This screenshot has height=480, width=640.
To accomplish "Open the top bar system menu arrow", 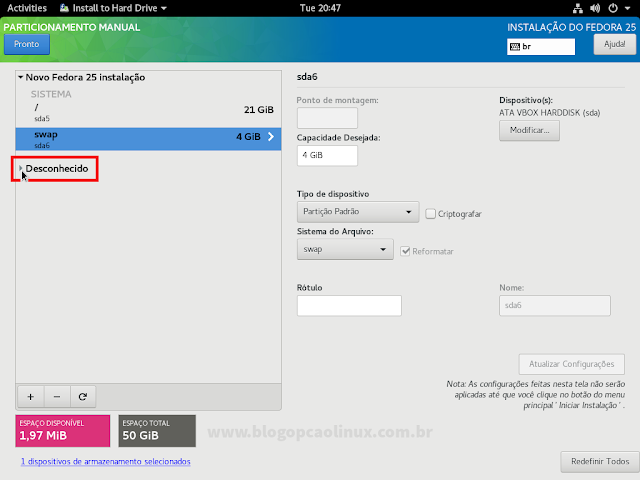I will 627,8.
